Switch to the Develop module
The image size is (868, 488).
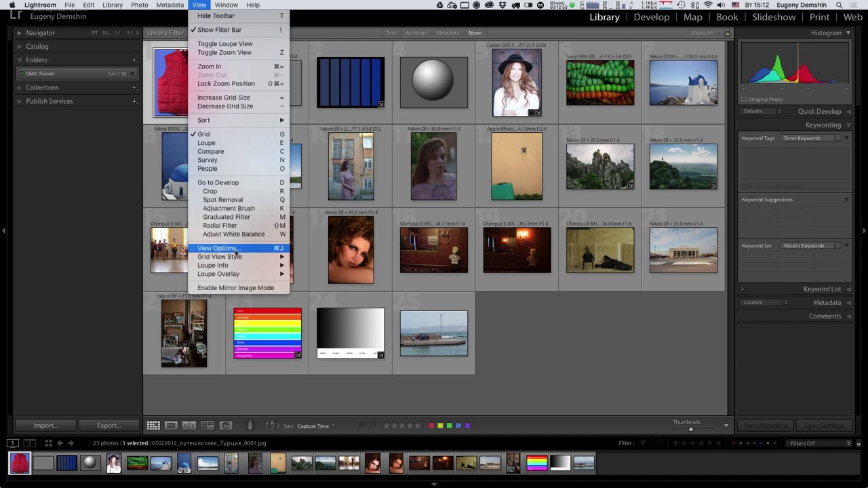651,17
